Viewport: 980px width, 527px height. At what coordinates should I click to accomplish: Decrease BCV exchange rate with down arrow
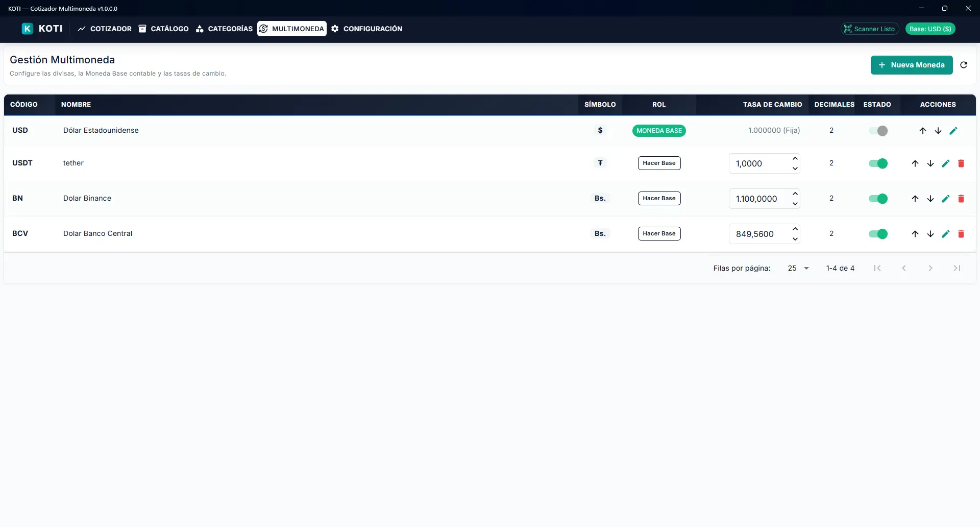pos(795,239)
